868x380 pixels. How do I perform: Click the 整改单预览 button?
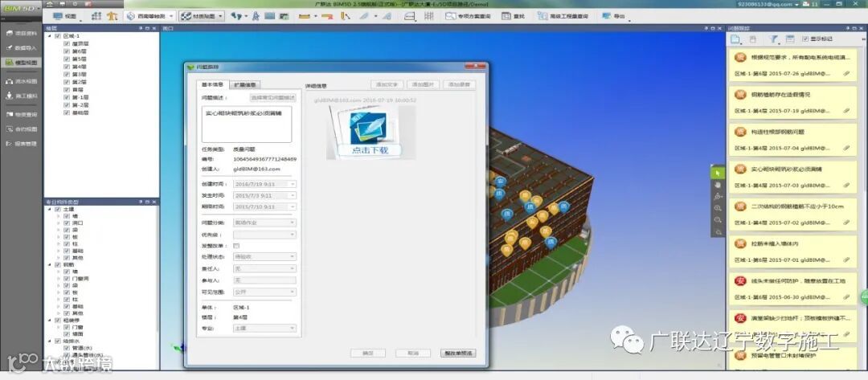coord(458,353)
